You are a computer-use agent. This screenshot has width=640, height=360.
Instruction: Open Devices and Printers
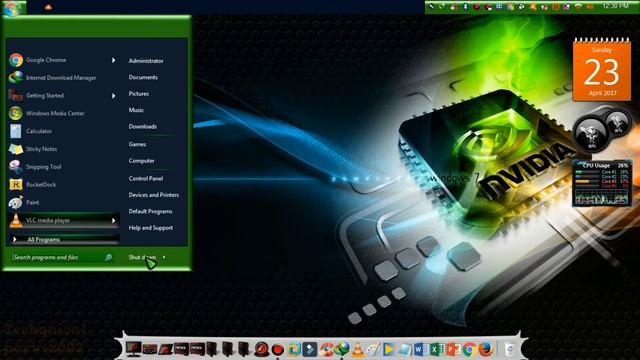pyautogui.click(x=153, y=195)
